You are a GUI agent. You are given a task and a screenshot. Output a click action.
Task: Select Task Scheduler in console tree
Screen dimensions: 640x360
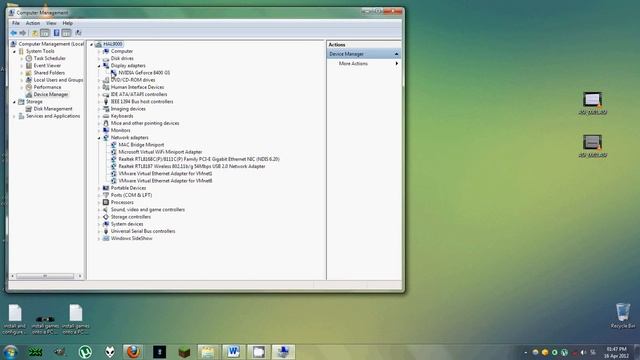click(x=49, y=58)
